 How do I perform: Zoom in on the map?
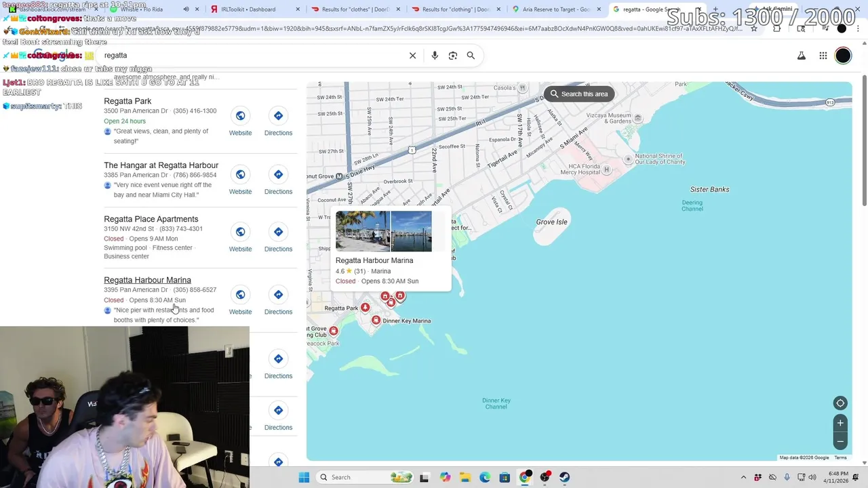840,423
